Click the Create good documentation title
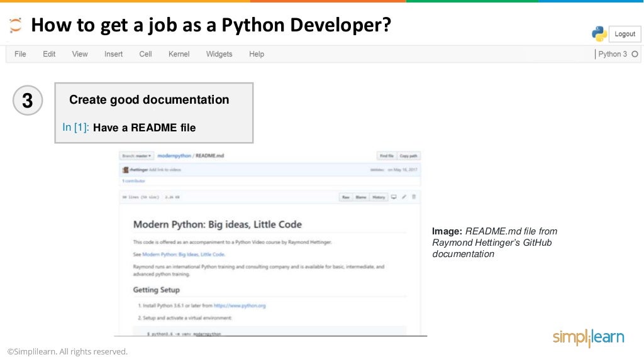This screenshot has height=362, width=644. tap(149, 100)
